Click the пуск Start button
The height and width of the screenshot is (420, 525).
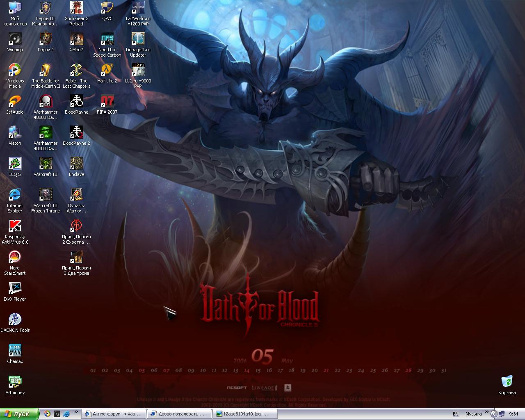point(20,414)
